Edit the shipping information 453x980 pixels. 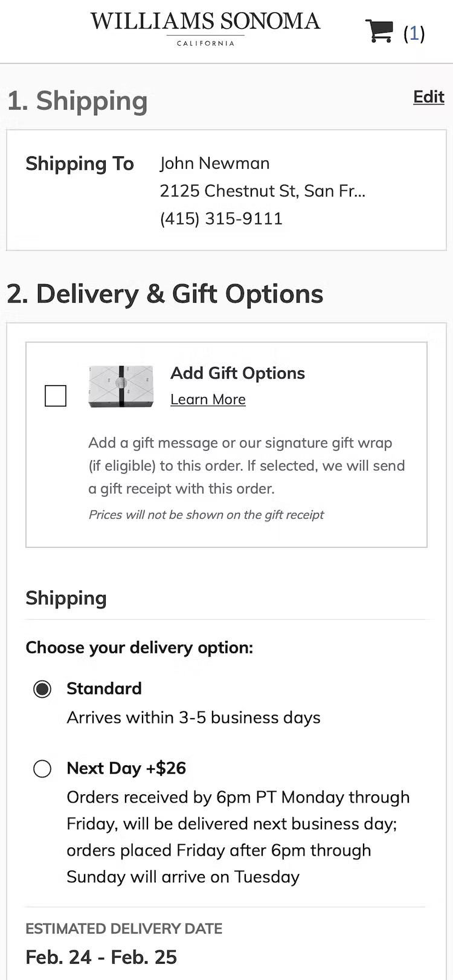(x=428, y=97)
